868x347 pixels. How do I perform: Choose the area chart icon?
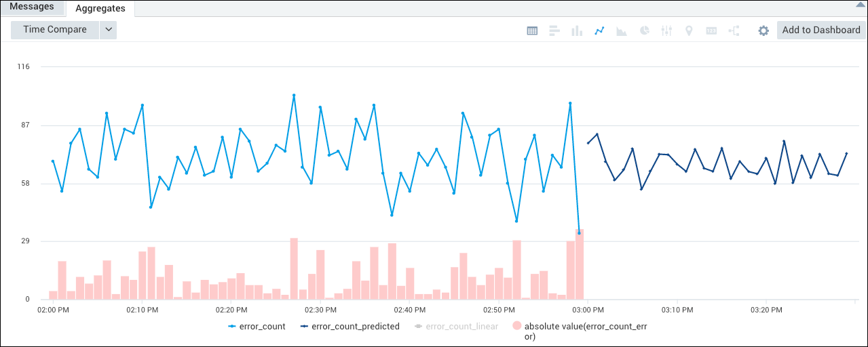click(x=622, y=30)
